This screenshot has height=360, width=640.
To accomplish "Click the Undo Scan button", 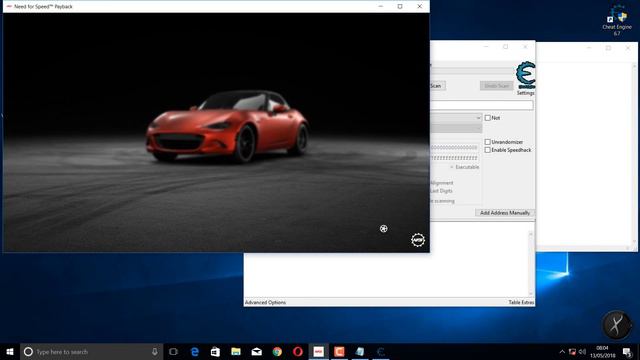I will point(496,86).
